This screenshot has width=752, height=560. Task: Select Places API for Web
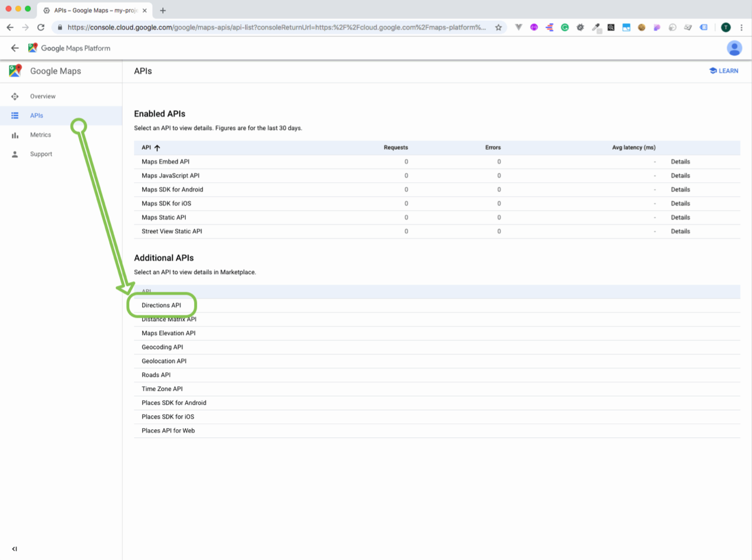[437, 431]
